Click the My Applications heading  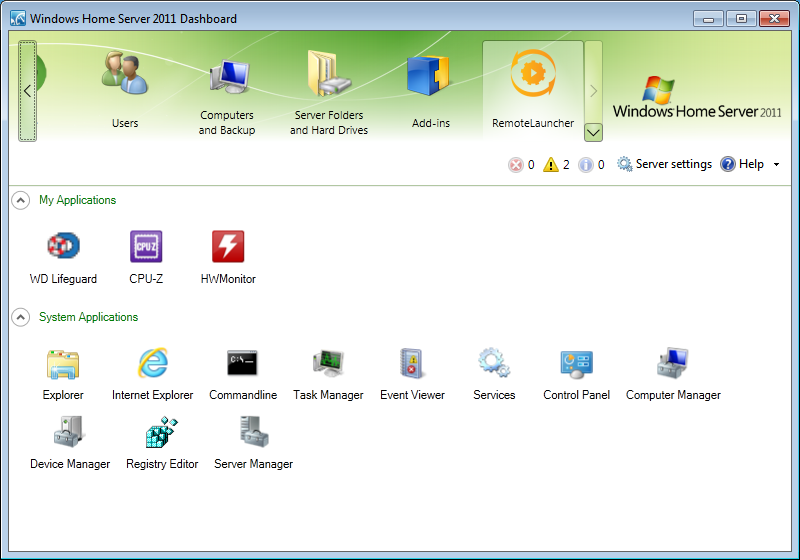(78, 200)
